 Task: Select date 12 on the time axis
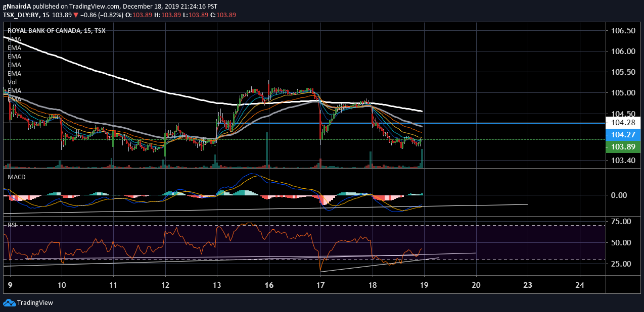pyautogui.click(x=165, y=285)
